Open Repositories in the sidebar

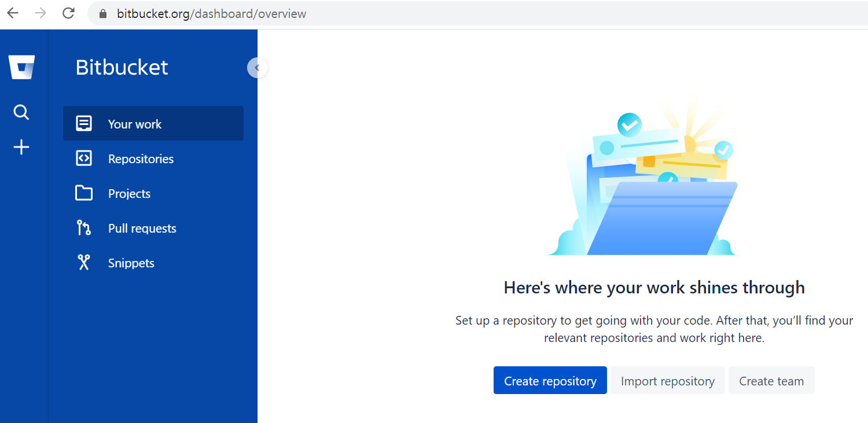coord(153,159)
